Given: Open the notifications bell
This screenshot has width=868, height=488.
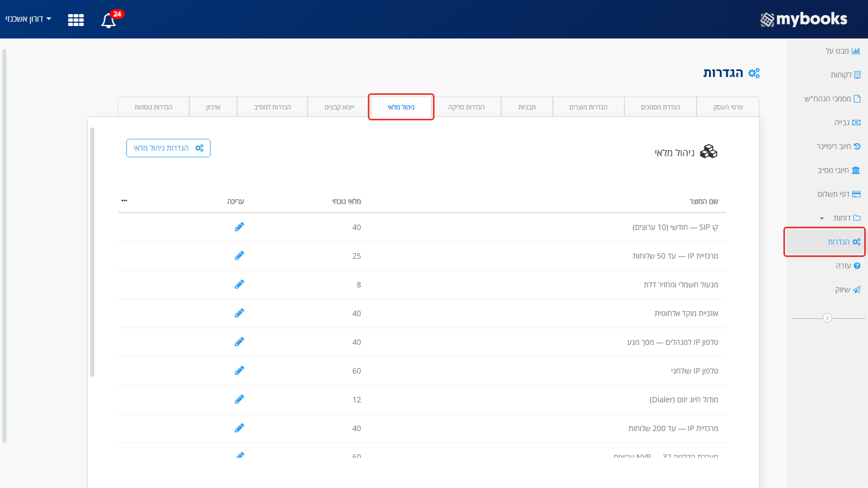Looking at the screenshot, I should 109,20.
